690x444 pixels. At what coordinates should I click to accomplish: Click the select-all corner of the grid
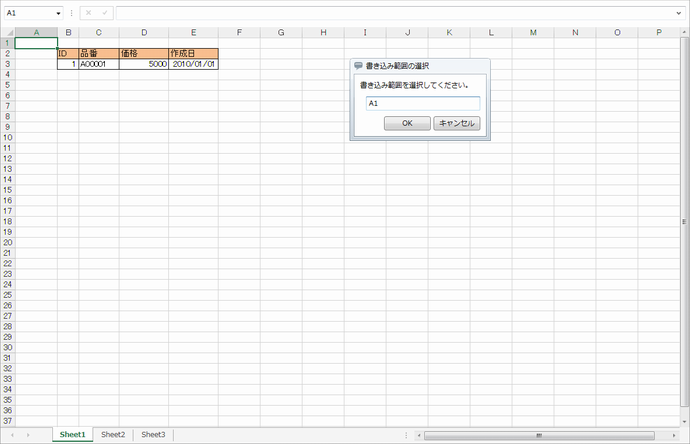[7, 33]
